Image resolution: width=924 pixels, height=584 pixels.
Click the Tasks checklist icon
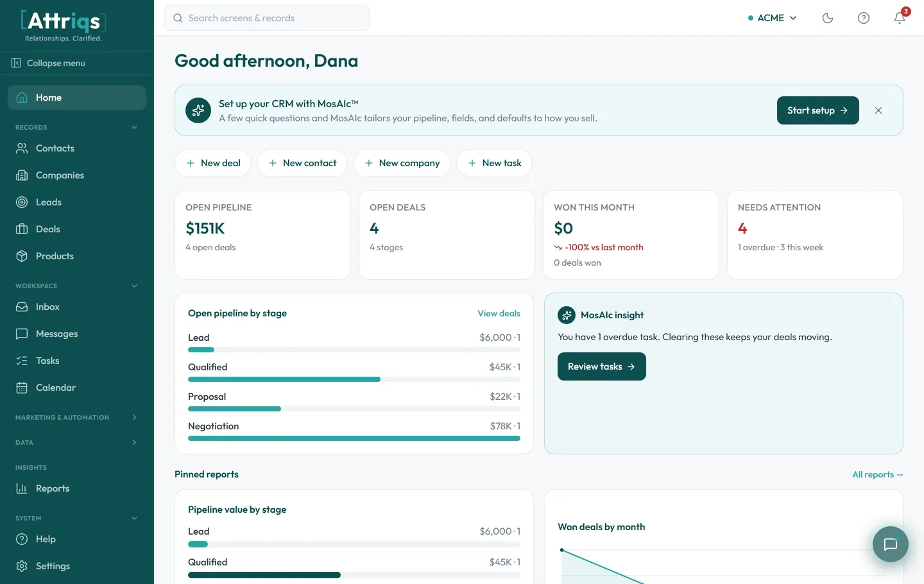22,361
